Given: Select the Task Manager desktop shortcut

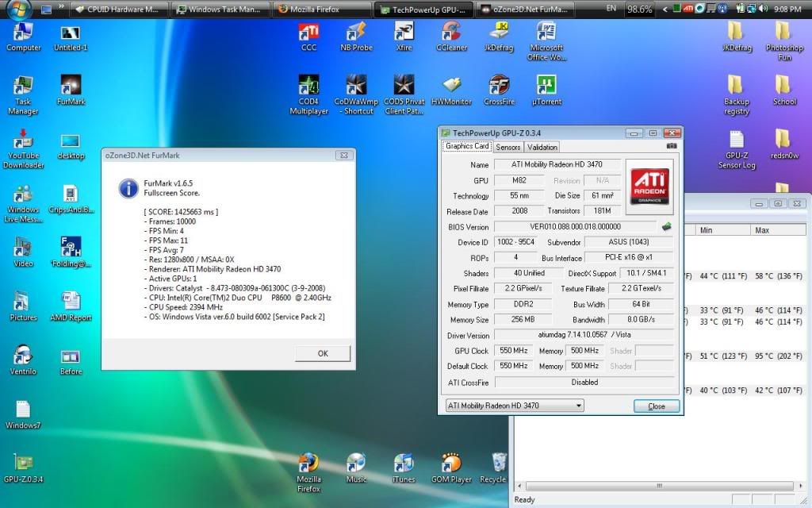Looking at the screenshot, I should pos(23,95).
